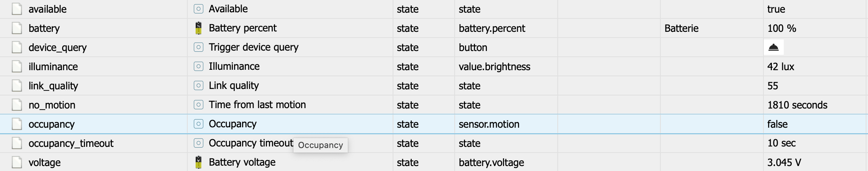
Task: Click the sensor.motion role cell
Action: pos(489,124)
